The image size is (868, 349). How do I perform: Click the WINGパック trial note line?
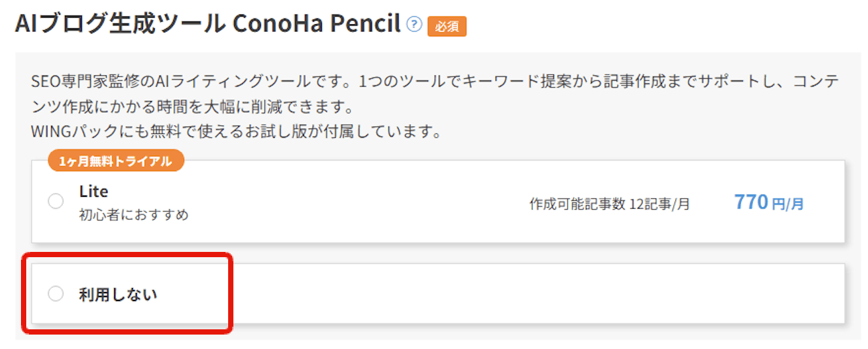235,131
